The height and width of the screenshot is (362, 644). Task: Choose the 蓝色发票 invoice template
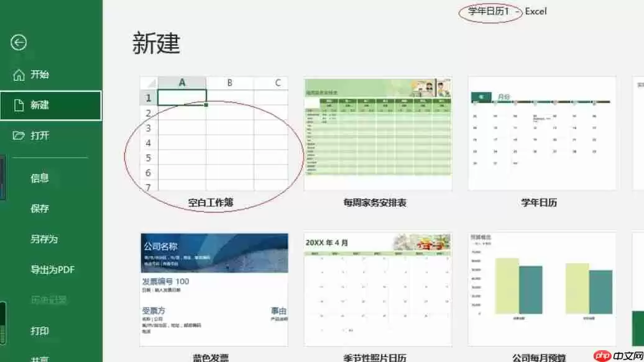tap(214, 289)
